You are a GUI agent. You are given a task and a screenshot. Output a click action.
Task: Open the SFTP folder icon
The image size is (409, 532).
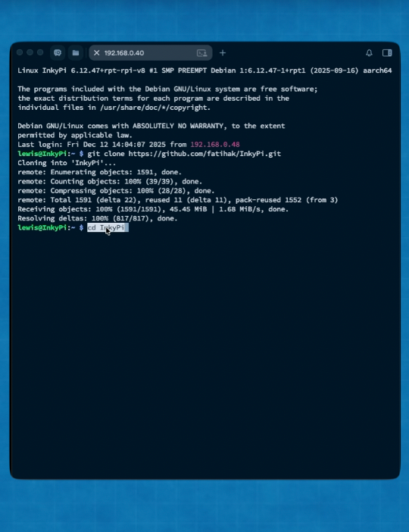click(75, 52)
